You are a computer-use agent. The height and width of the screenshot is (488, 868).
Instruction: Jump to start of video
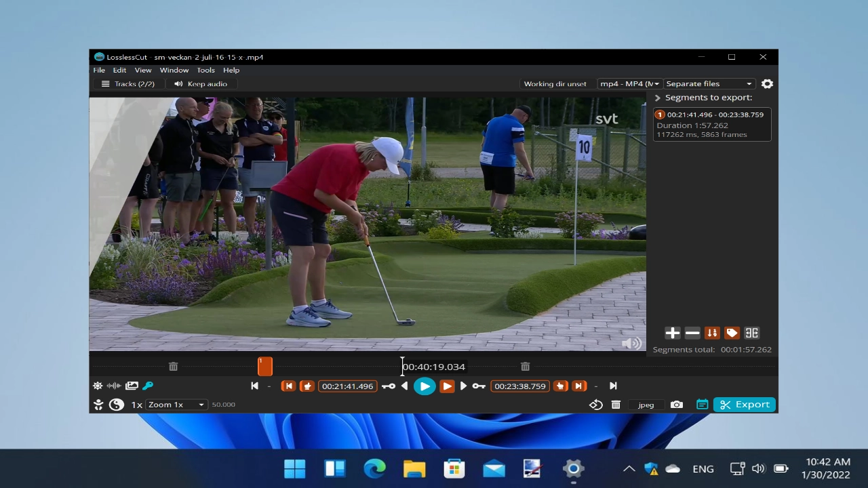coord(254,386)
